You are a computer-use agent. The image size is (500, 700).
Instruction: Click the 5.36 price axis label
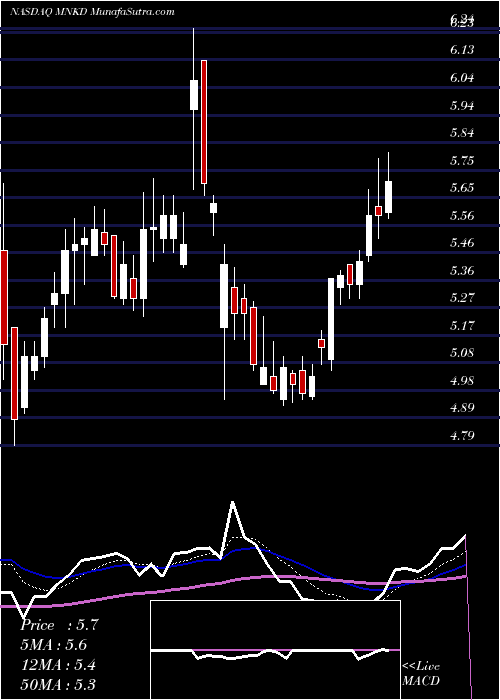462,271
